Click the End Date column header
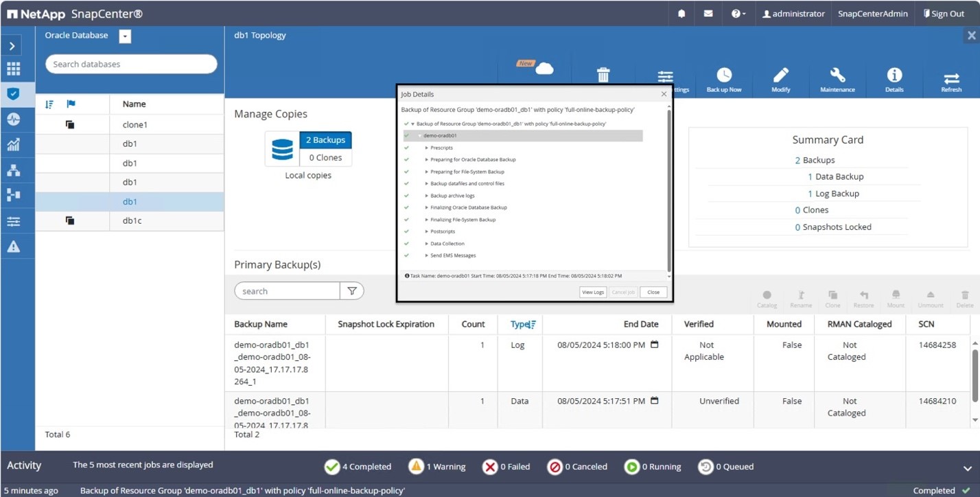980x497 pixels. 641,324
